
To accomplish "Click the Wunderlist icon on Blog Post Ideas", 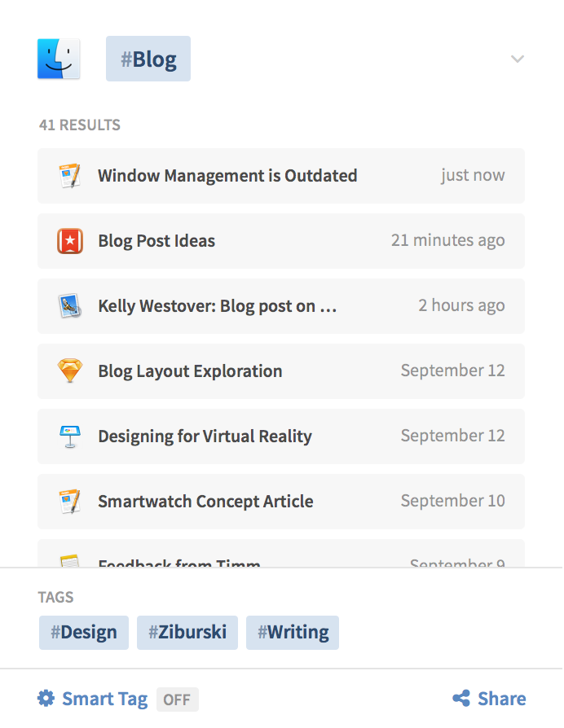I will coord(70,240).
